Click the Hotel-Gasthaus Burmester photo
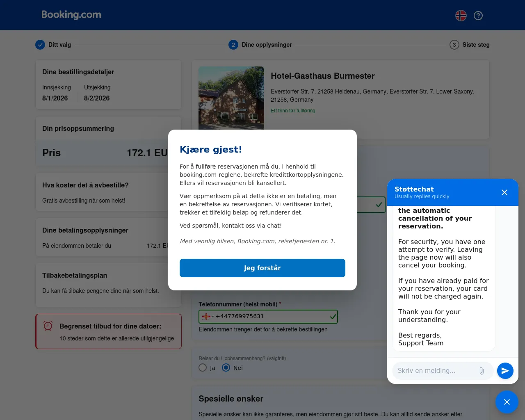This screenshot has width=525, height=420. (x=231, y=98)
